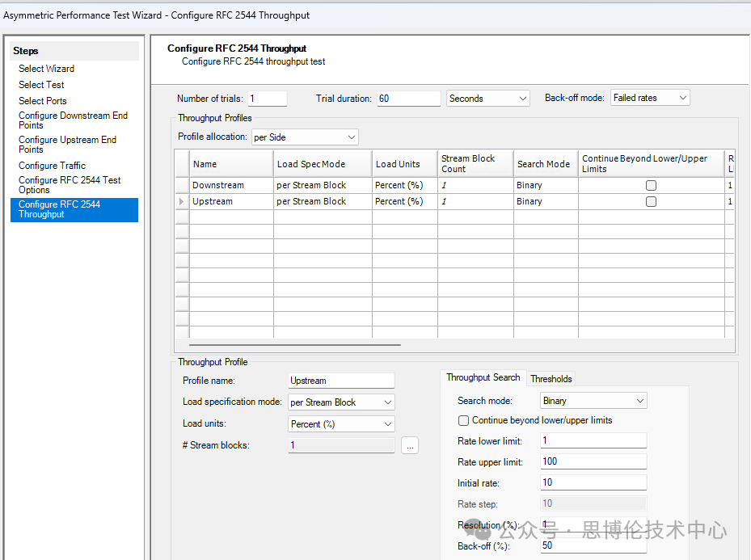Open the trial duration units dropdown
Viewport: 751px width, 560px height.
(x=487, y=99)
